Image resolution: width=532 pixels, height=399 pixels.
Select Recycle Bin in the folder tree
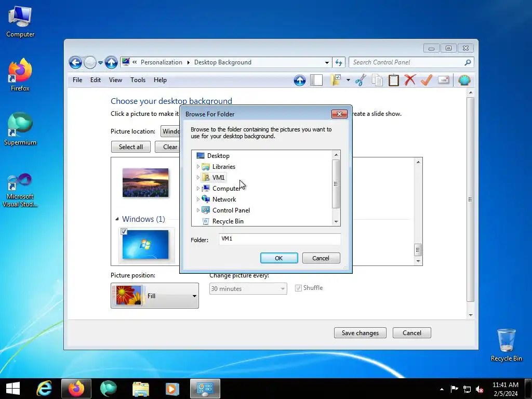228,221
